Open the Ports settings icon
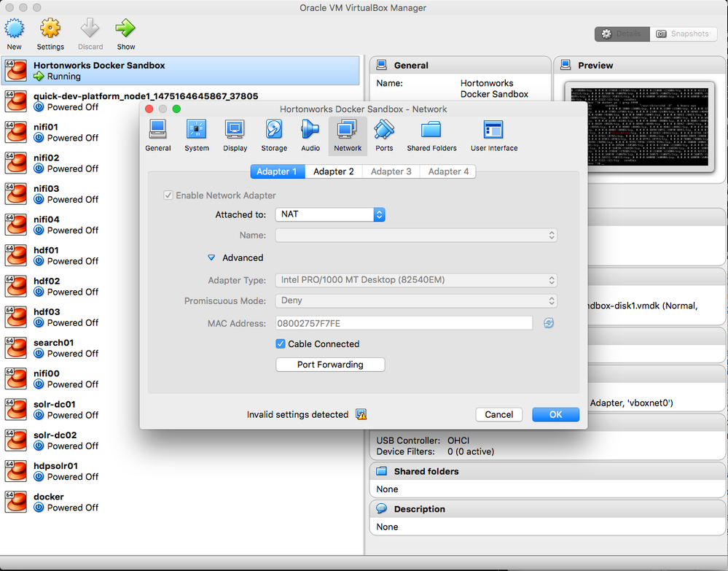This screenshot has height=571, width=728. click(x=385, y=135)
